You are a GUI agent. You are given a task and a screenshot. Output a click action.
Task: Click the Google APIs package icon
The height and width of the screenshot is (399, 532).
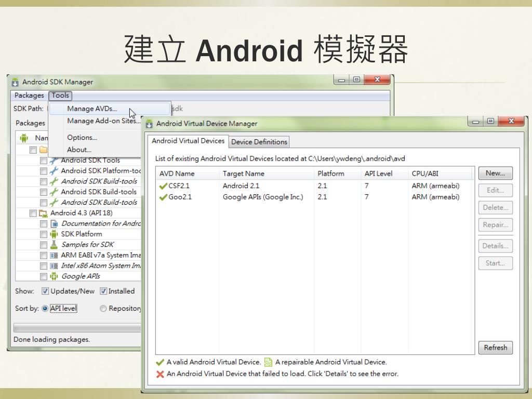tap(54, 276)
